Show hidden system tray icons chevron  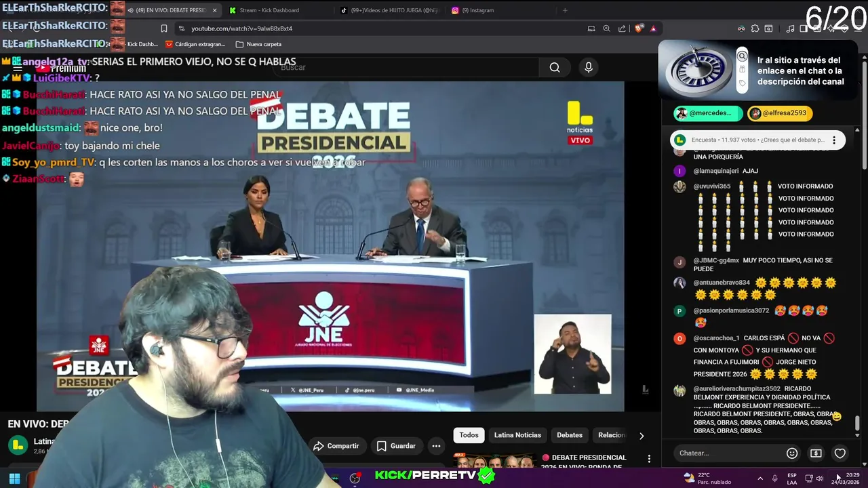[x=760, y=479]
